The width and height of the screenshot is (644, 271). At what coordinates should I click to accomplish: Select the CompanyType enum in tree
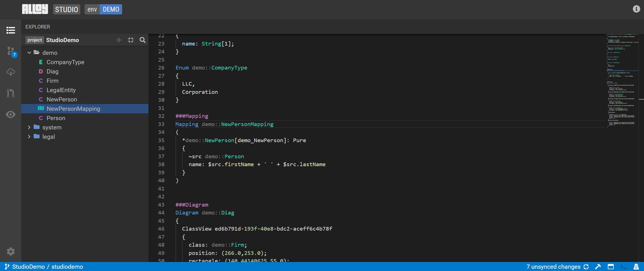tap(65, 62)
